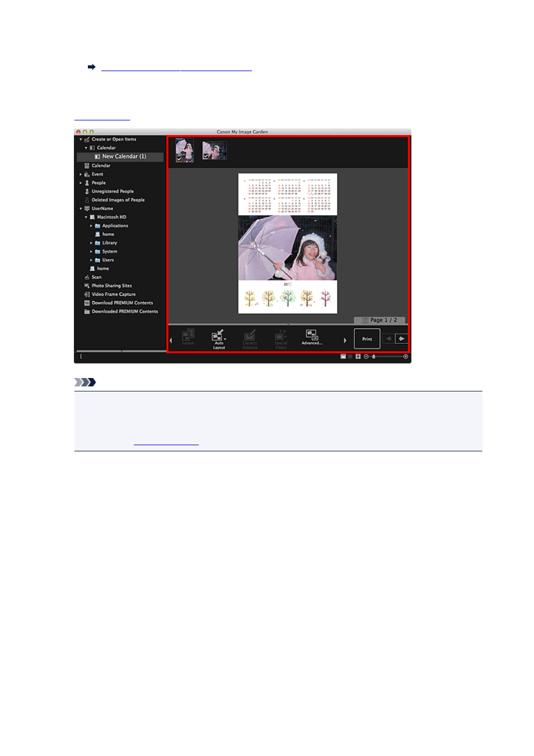Expand the People node
This screenshot has width=534, height=756.
[81, 183]
